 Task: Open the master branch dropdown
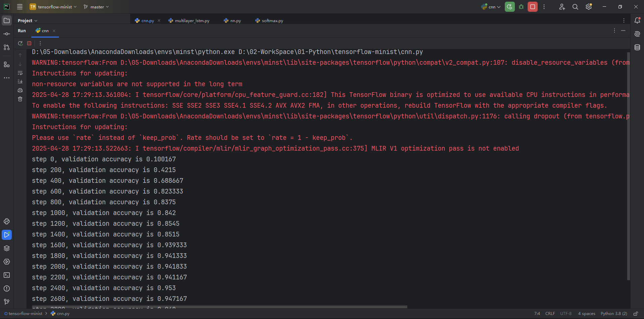click(x=96, y=7)
